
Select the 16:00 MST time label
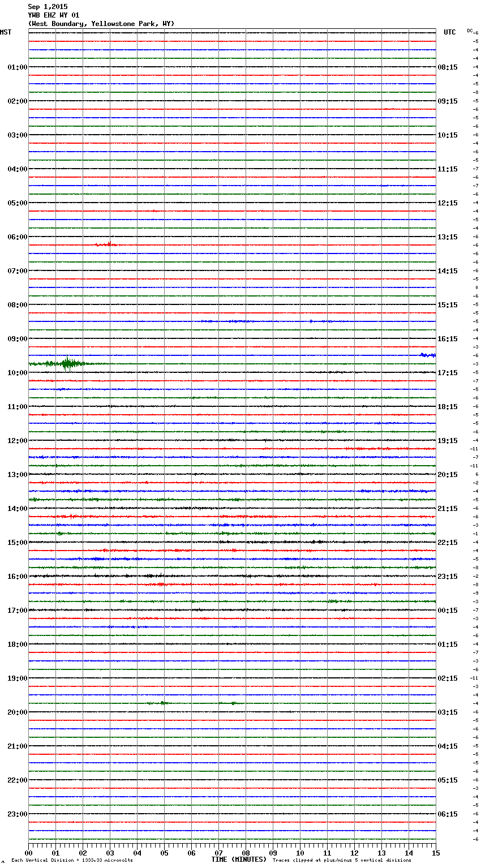(x=18, y=577)
